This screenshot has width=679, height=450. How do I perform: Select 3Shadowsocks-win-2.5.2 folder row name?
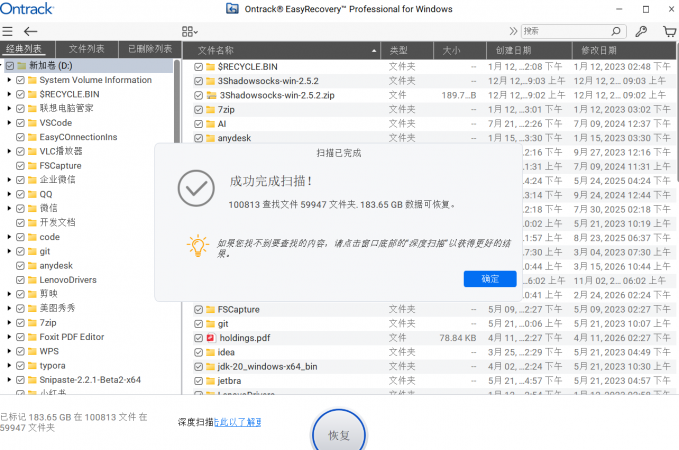tap(268, 81)
